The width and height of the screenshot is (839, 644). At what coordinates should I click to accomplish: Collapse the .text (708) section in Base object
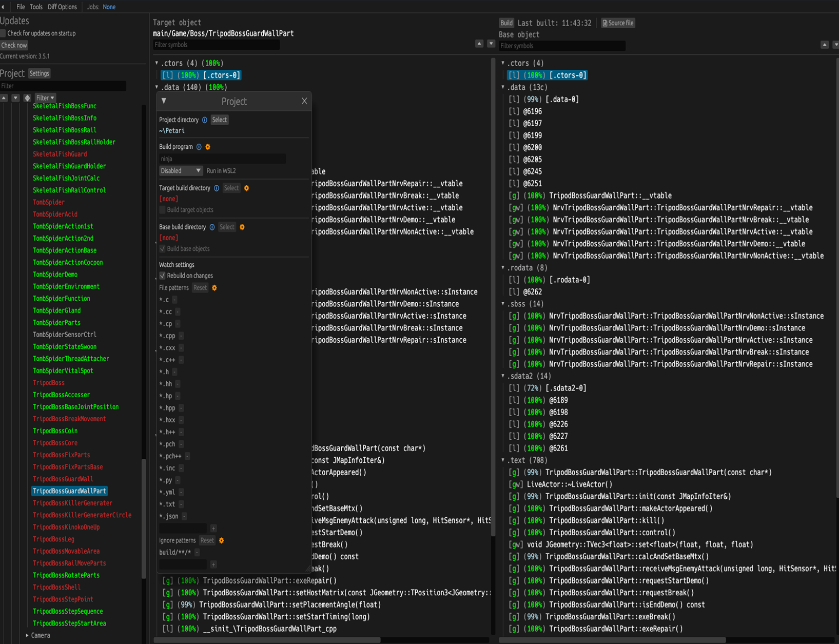[x=503, y=460]
